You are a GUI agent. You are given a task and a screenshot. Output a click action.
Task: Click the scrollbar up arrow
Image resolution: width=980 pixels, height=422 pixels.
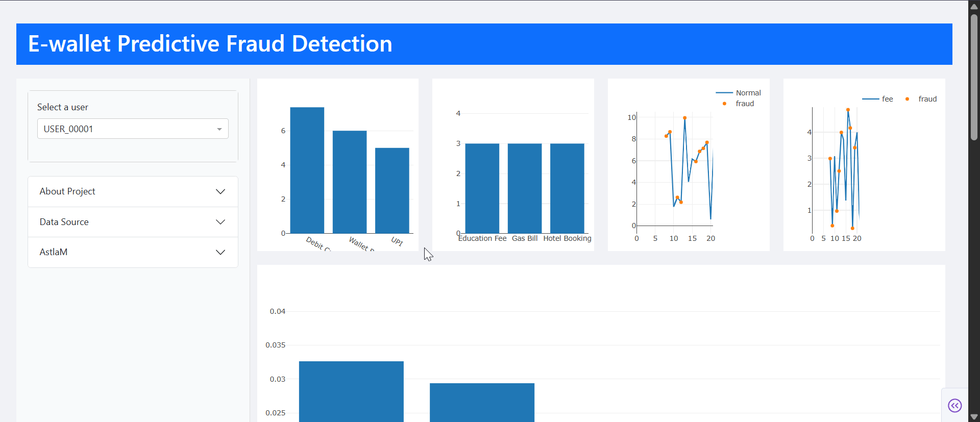point(974,6)
